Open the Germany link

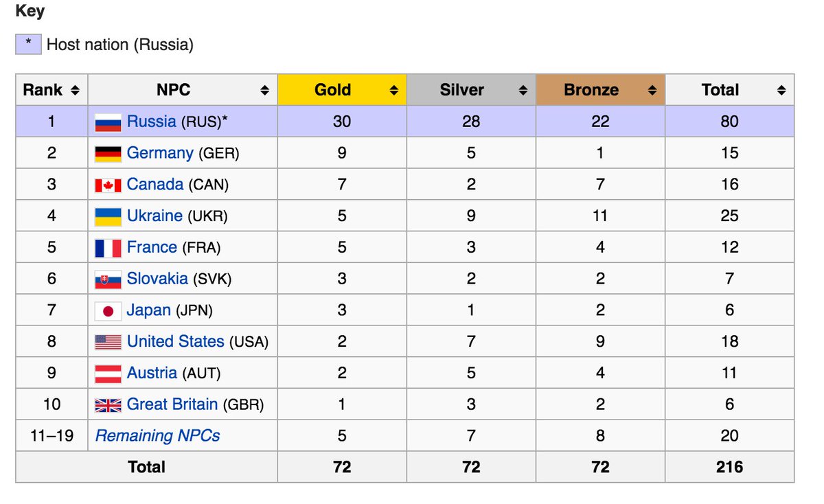160,153
